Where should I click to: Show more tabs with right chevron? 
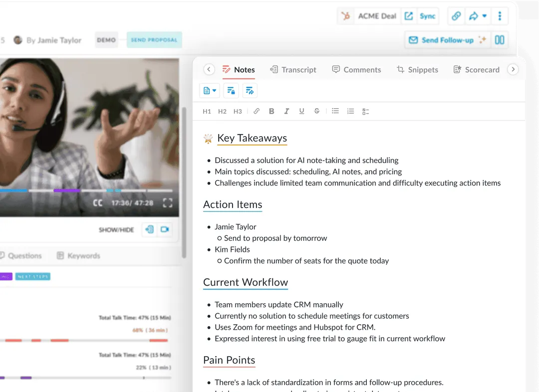point(513,69)
